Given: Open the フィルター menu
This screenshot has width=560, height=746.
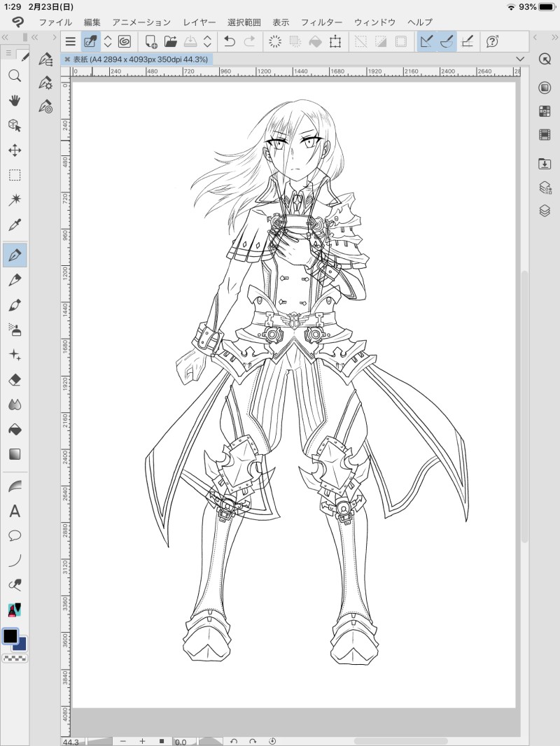Looking at the screenshot, I should click(321, 22).
